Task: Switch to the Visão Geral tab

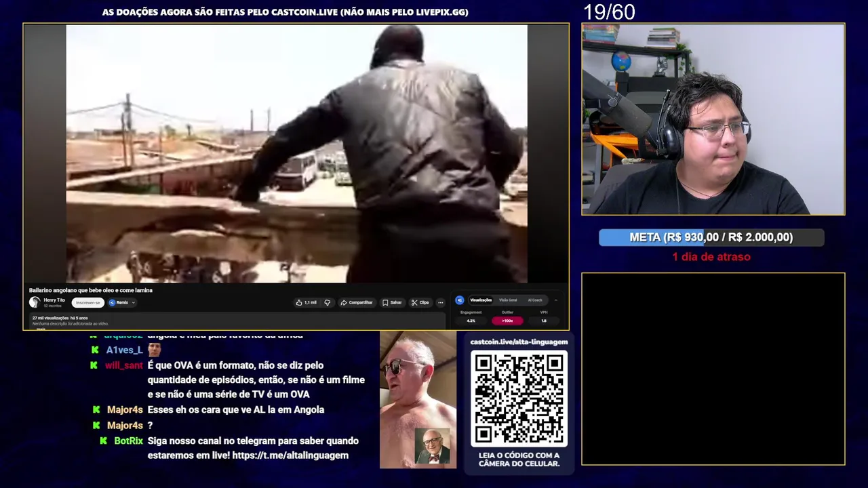Action: tap(508, 300)
